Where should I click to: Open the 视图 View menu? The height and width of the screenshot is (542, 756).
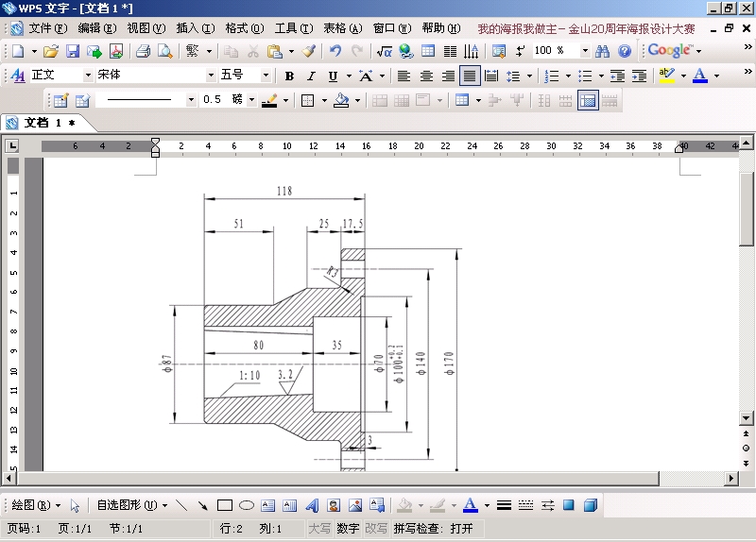point(146,28)
